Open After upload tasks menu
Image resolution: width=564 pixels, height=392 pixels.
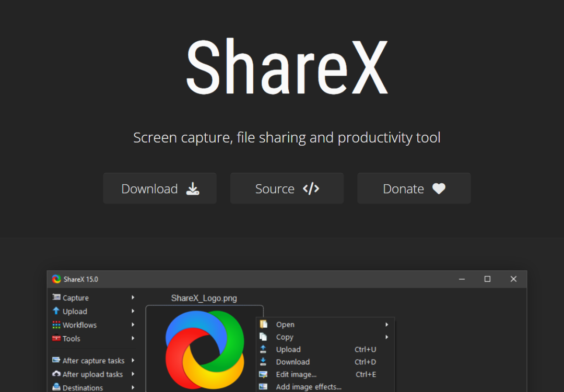pyautogui.click(x=93, y=374)
